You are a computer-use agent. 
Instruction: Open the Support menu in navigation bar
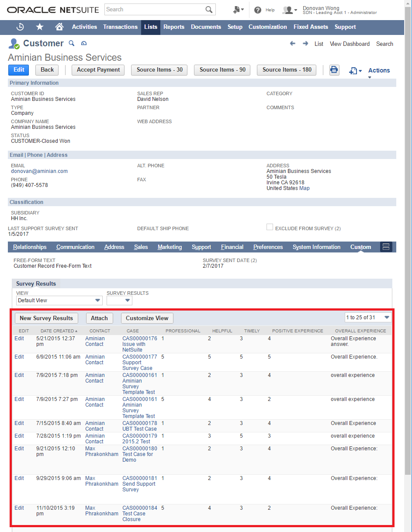tap(345, 27)
